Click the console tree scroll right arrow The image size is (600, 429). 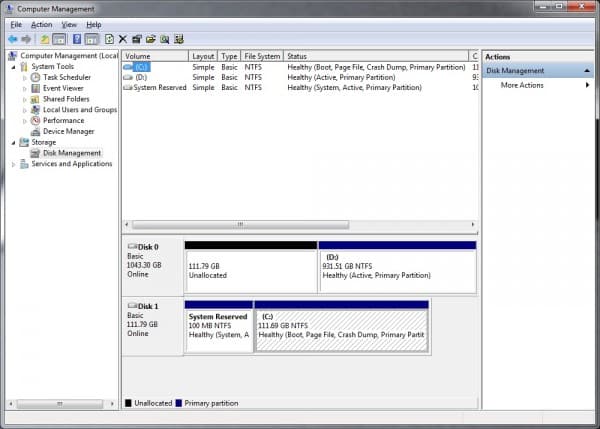pos(112,404)
